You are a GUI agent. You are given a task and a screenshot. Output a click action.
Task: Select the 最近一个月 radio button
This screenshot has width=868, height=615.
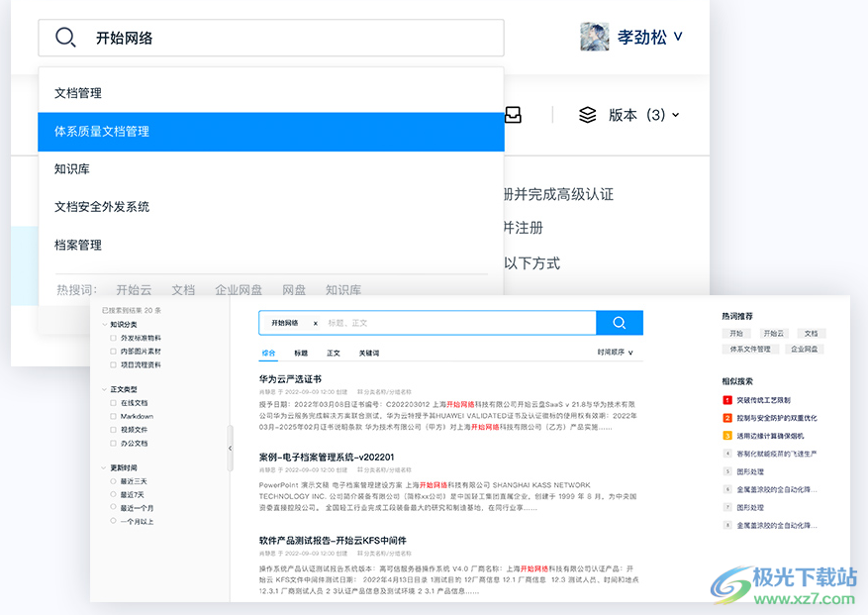(x=113, y=507)
